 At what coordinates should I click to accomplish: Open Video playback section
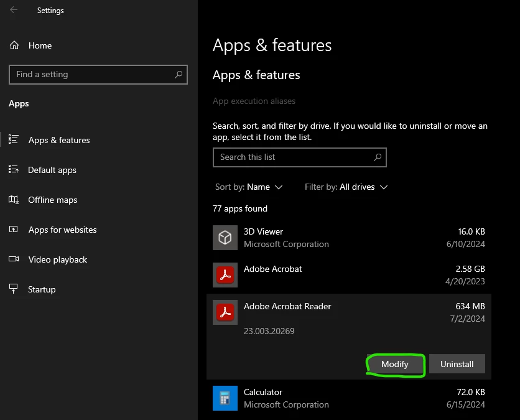pyautogui.click(x=58, y=259)
